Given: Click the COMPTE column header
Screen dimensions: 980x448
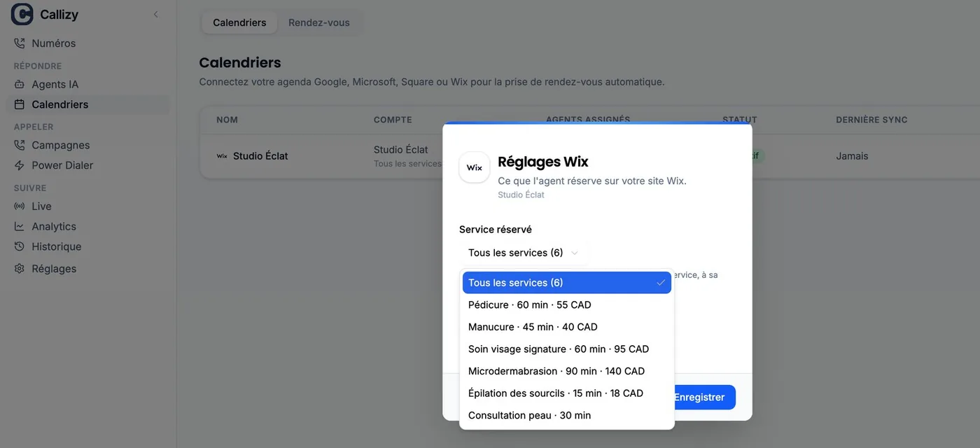Looking at the screenshot, I should tap(393, 120).
